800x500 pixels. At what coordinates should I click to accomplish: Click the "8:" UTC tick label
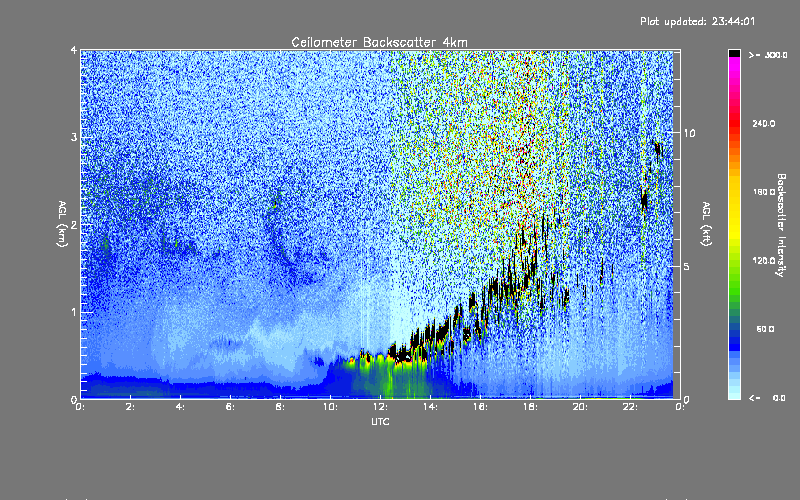pos(280,407)
